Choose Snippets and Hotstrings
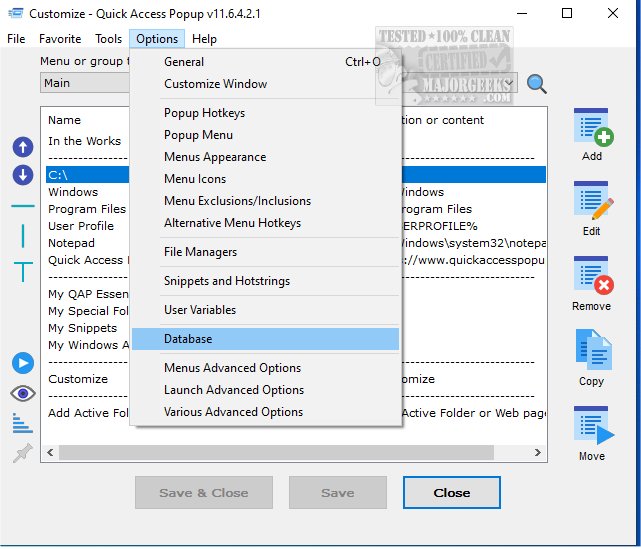 tap(265, 281)
